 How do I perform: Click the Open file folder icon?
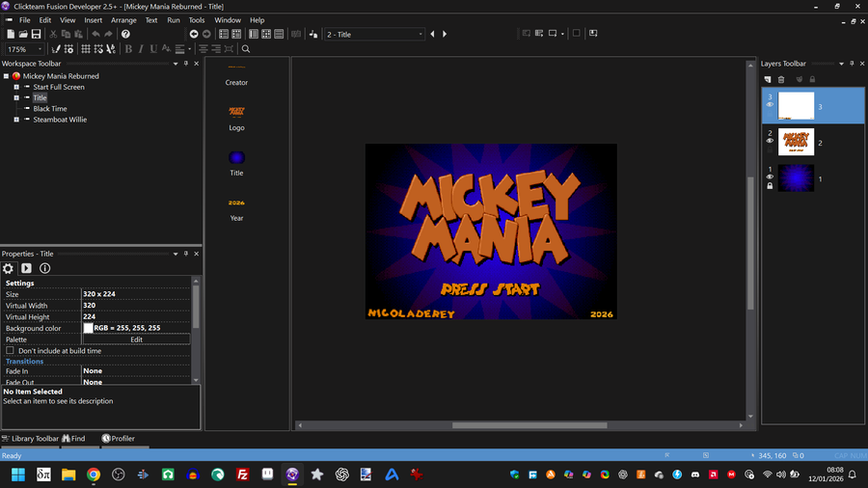(x=23, y=35)
